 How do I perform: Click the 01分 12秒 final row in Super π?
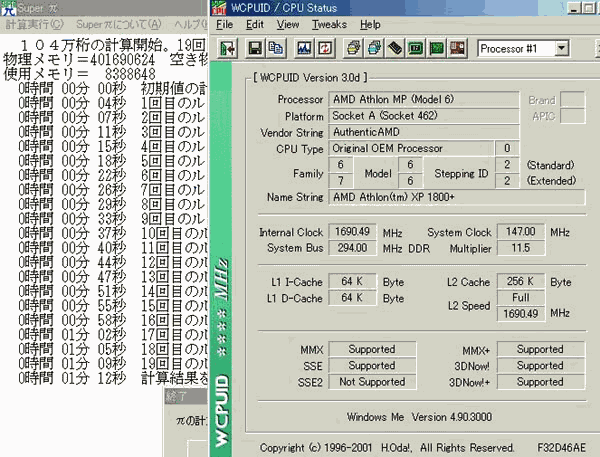click(113, 379)
